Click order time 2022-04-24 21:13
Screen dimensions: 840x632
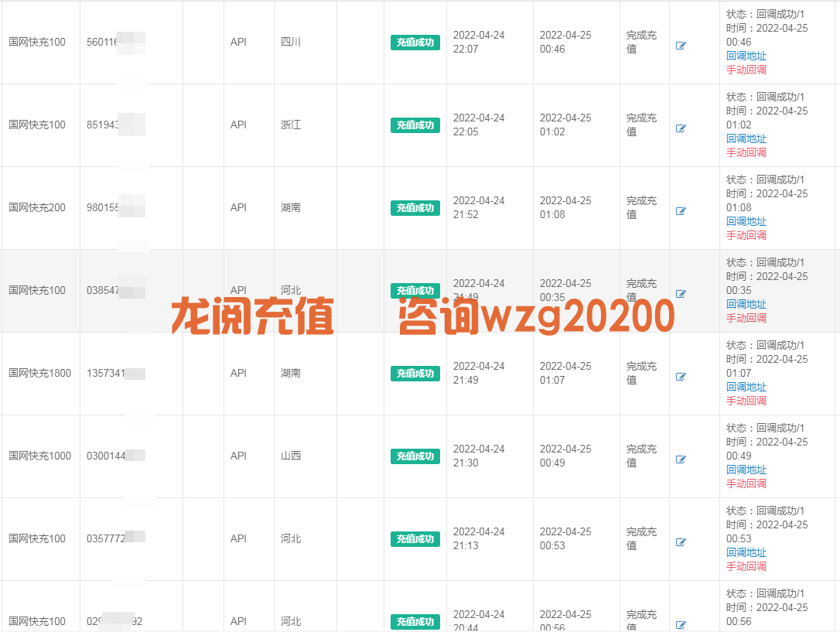click(479, 538)
